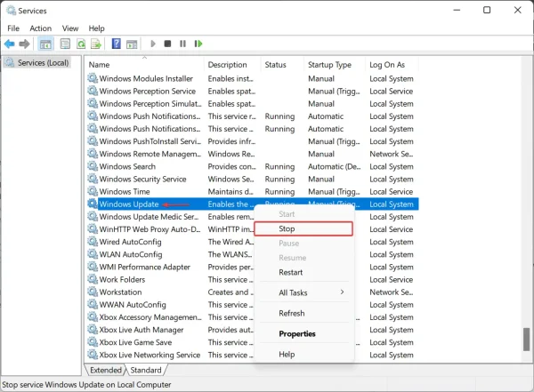Select the Windows Remote Management row
This screenshot has height=392, width=534.
pyautogui.click(x=253, y=154)
